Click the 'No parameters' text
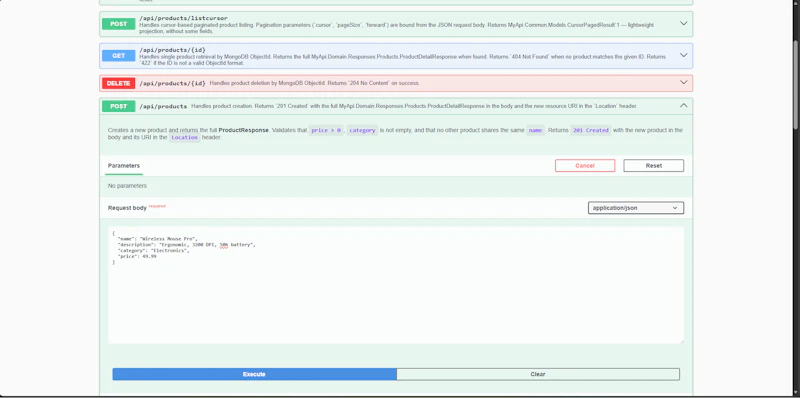800x398 pixels. point(127,186)
